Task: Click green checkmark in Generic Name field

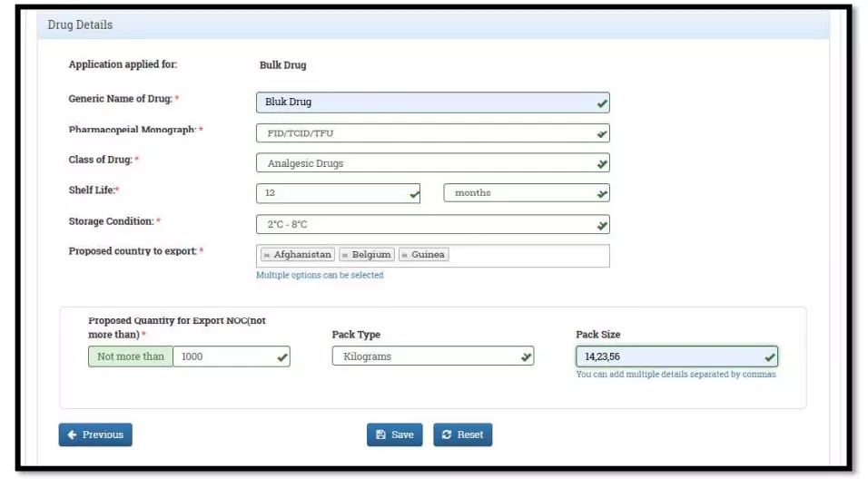Action: [x=601, y=103]
